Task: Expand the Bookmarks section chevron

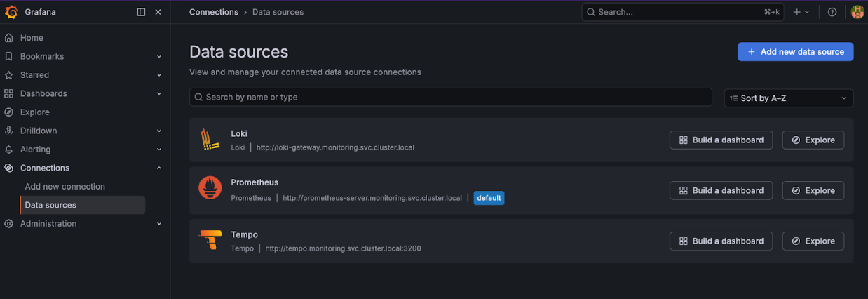Action: click(x=159, y=57)
